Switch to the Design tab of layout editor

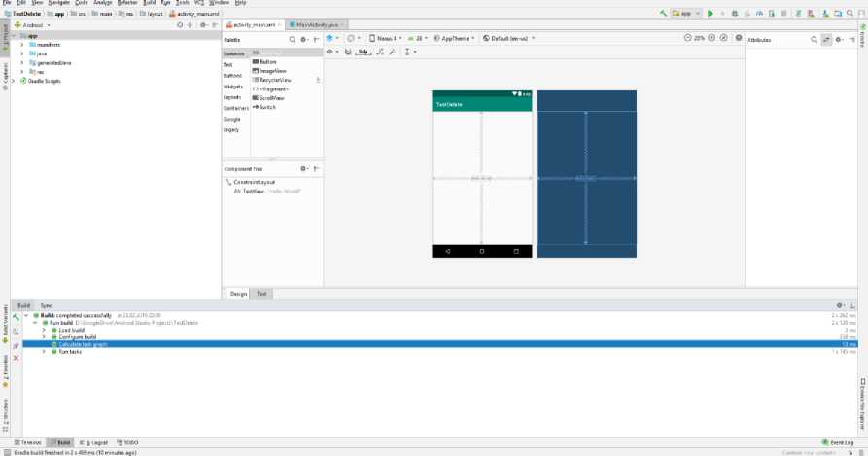coord(238,294)
